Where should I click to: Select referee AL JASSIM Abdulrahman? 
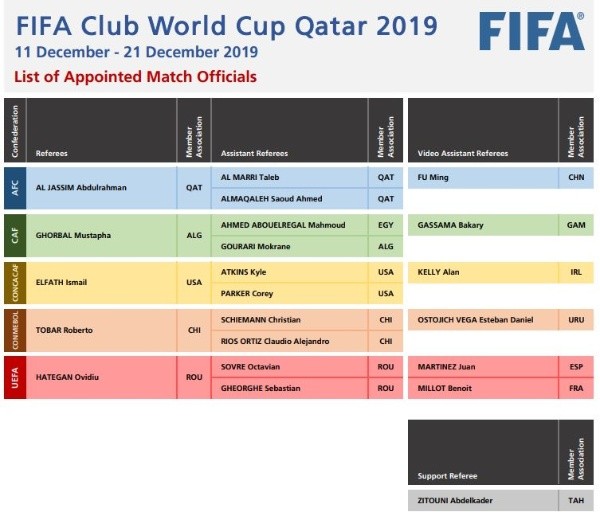point(81,187)
